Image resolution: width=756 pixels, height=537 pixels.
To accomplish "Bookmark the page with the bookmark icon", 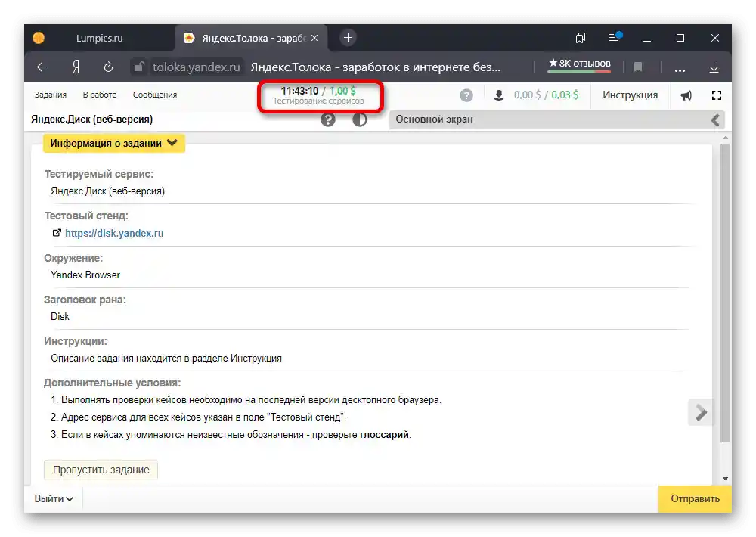I will tap(638, 67).
